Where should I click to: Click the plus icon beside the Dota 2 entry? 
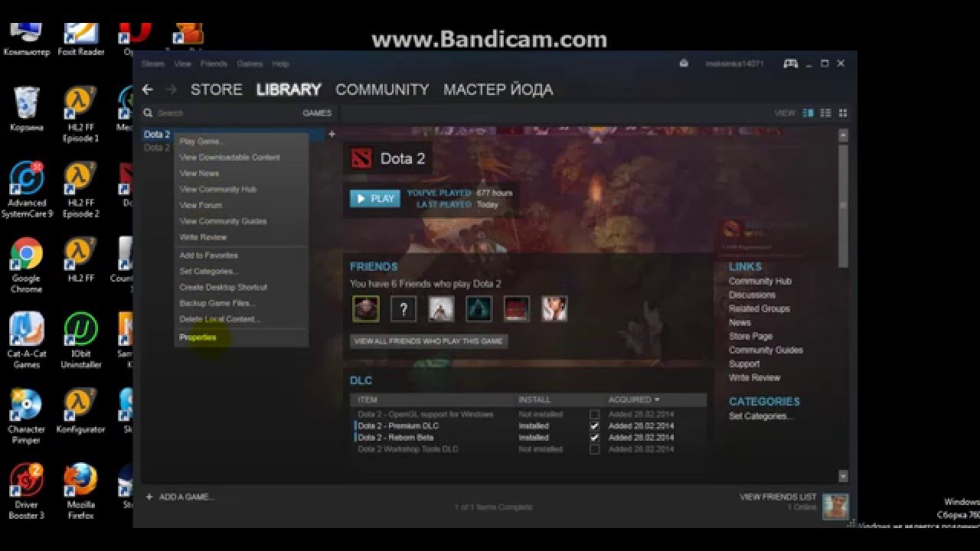(332, 134)
